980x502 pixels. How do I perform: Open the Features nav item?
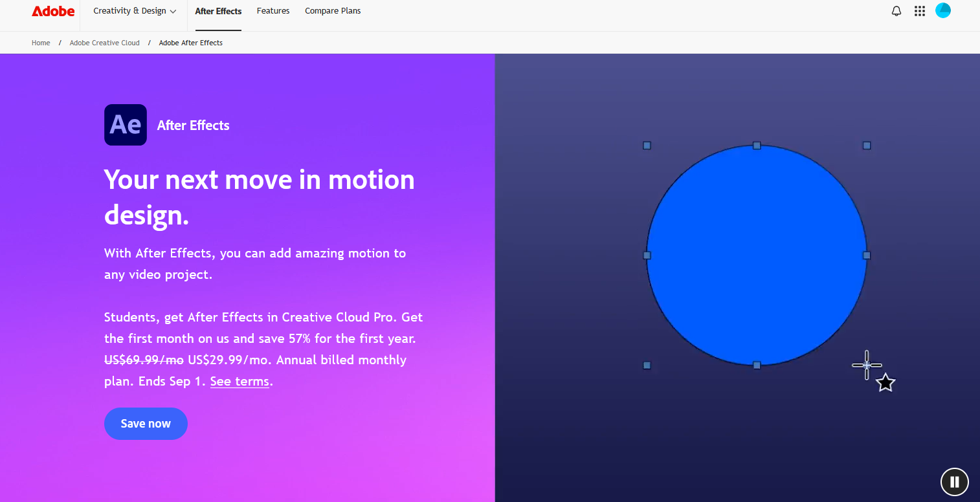click(273, 11)
